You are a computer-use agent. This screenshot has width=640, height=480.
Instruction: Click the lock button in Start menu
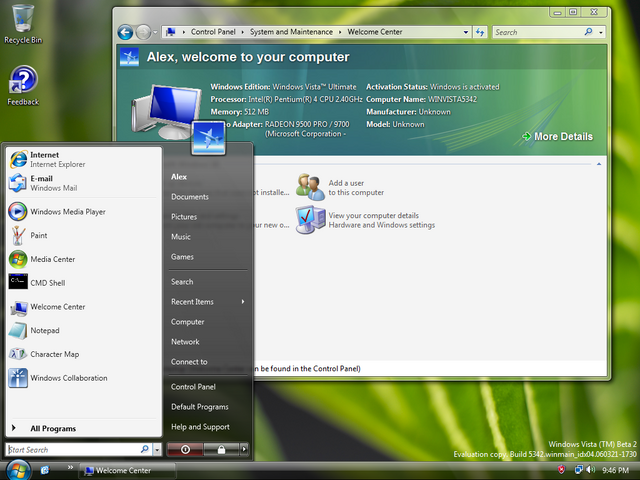(x=221, y=449)
